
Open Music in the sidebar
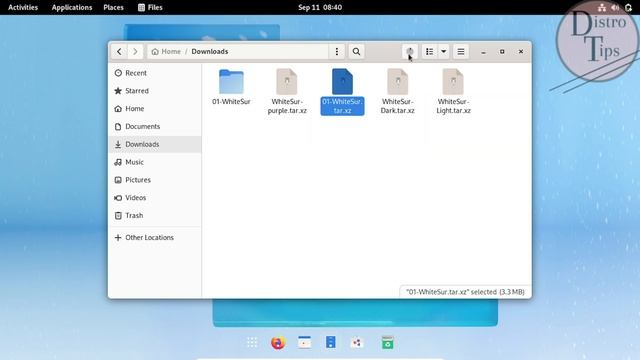[x=155, y=162]
